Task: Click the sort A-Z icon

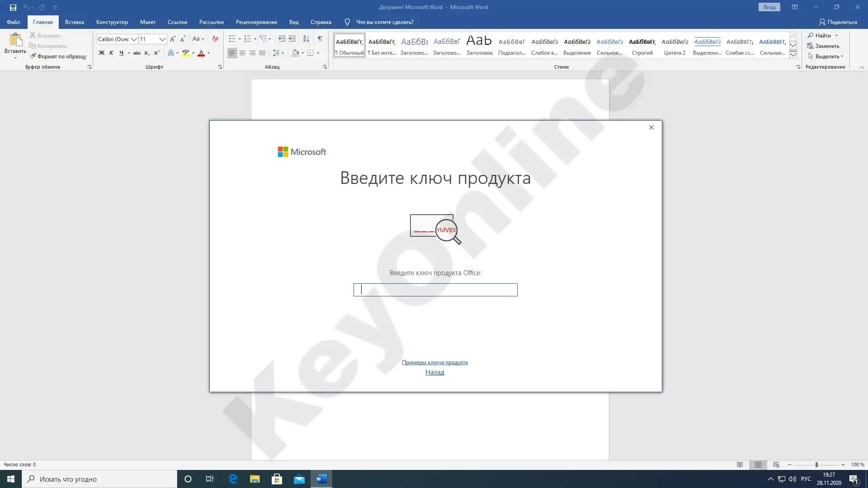Action: coord(306,39)
